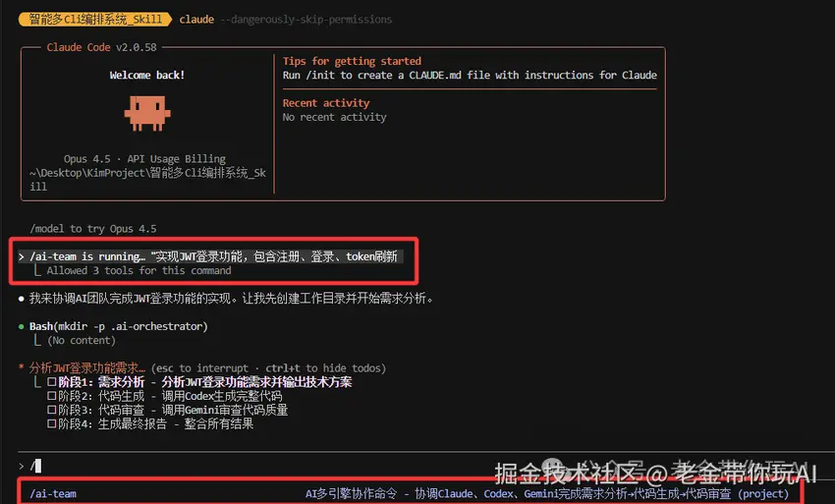Click the orange asterisk spinner next to 分析JWT

(22, 367)
